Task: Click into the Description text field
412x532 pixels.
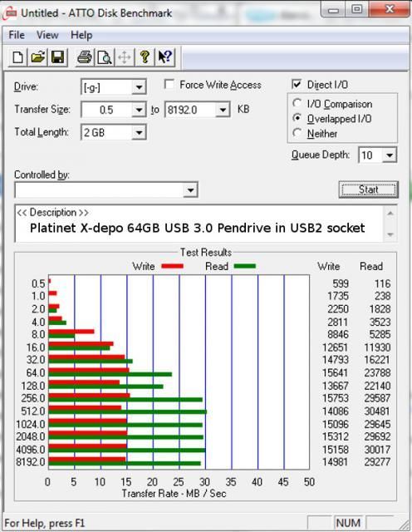Action: click(199, 224)
